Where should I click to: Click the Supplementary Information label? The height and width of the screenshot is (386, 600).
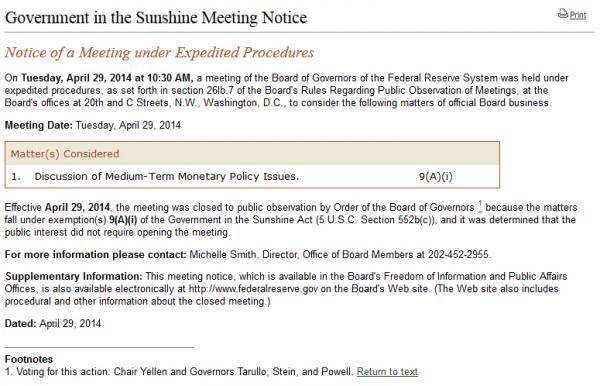click(74, 276)
